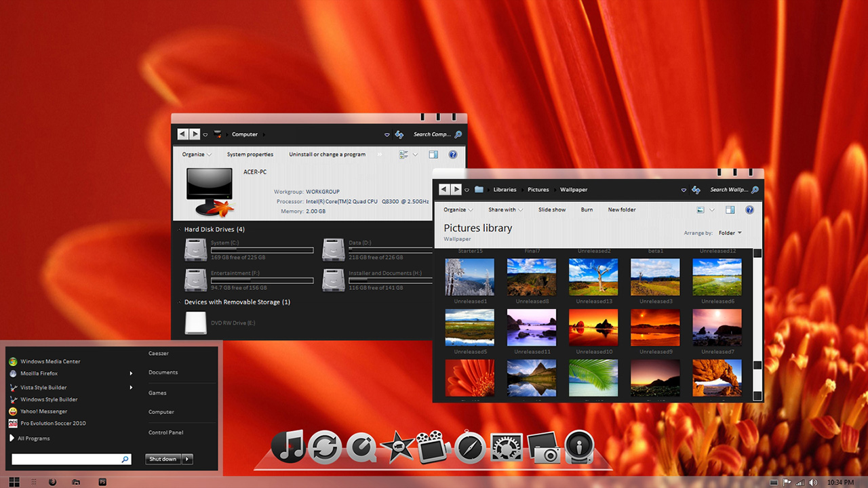Screen dimensions: 868x488
Task: Launch Pro Evolution Soccer 2010
Action: click(47, 424)
